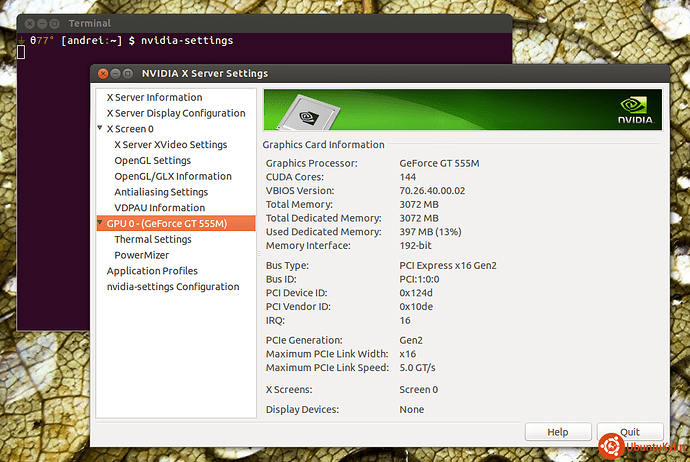Image resolution: width=690 pixels, height=462 pixels.
Task: Open the Help button
Action: point(558,432)
